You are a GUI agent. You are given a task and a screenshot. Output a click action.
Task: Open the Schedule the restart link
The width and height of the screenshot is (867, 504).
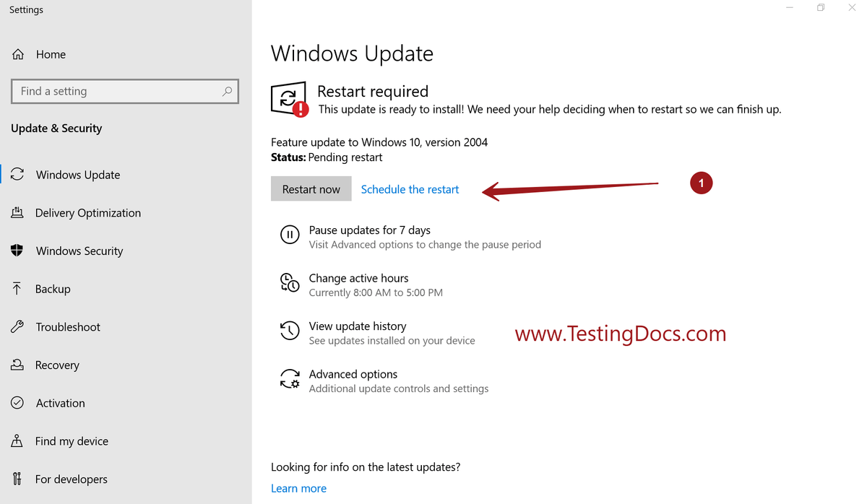[410, 188]
